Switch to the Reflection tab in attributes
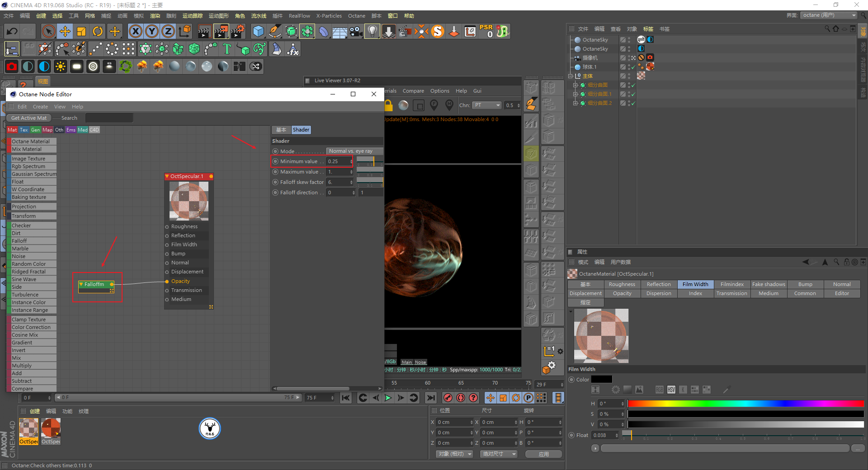 [659, 284]
